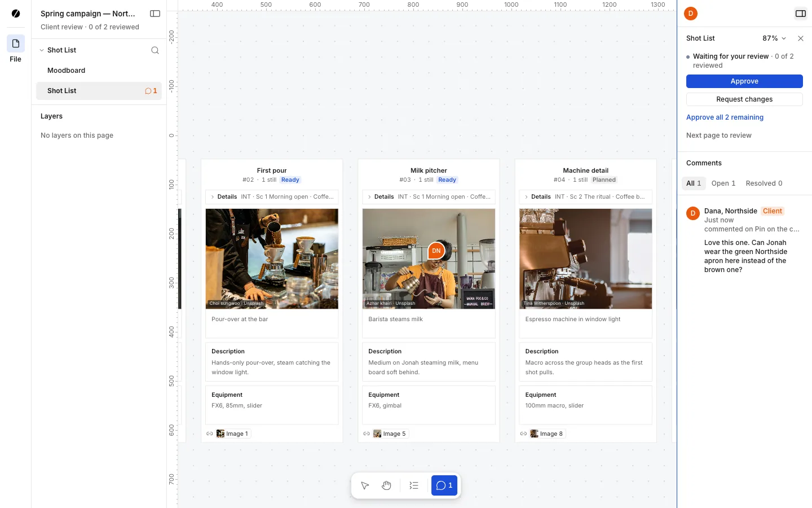This screenshot has height=508, width=812.
Task: Click Dana's avatar in the comment
Action: [x=693, y=213]
